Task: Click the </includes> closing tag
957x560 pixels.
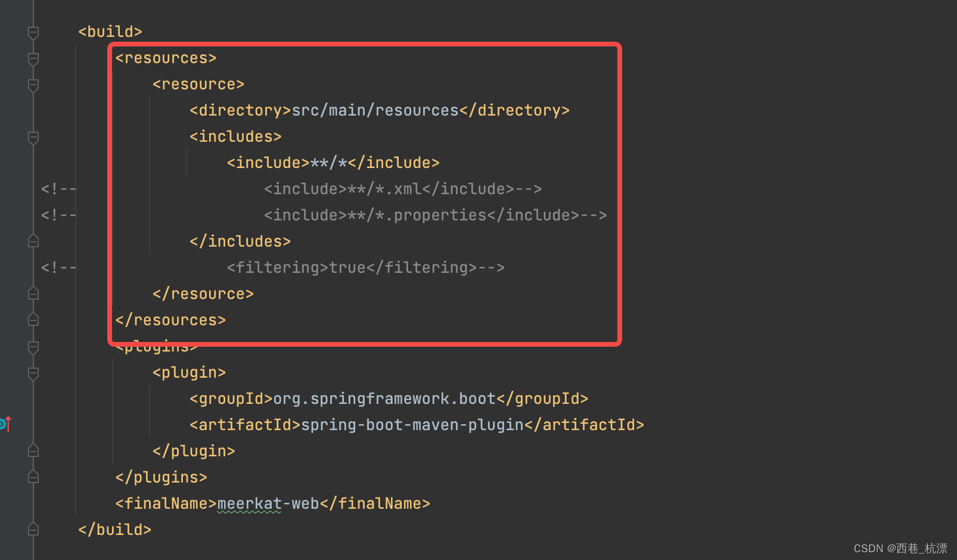Action: 240,241
